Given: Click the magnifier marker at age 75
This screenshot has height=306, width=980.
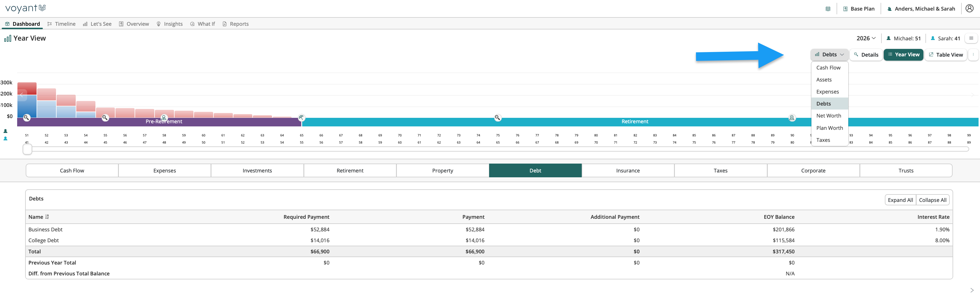Looking at the screenshot, I should point(497,118).
